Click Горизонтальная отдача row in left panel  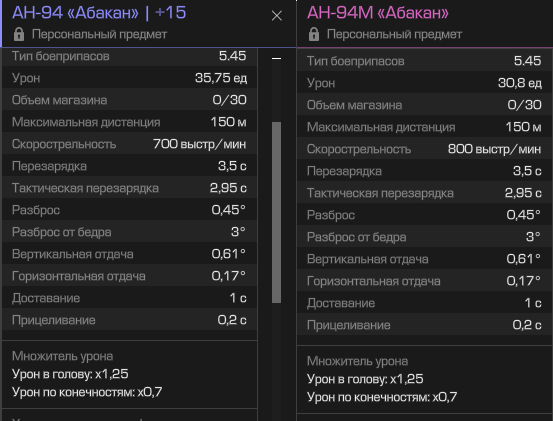pyautogui.click(x=129, y=276)
